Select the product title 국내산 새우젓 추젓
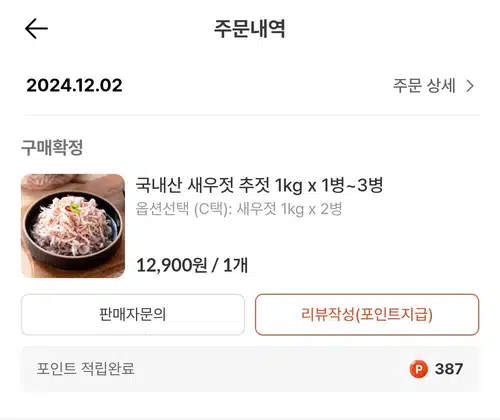Viewport: 500px width, 420px height. [x=202, y=185]
